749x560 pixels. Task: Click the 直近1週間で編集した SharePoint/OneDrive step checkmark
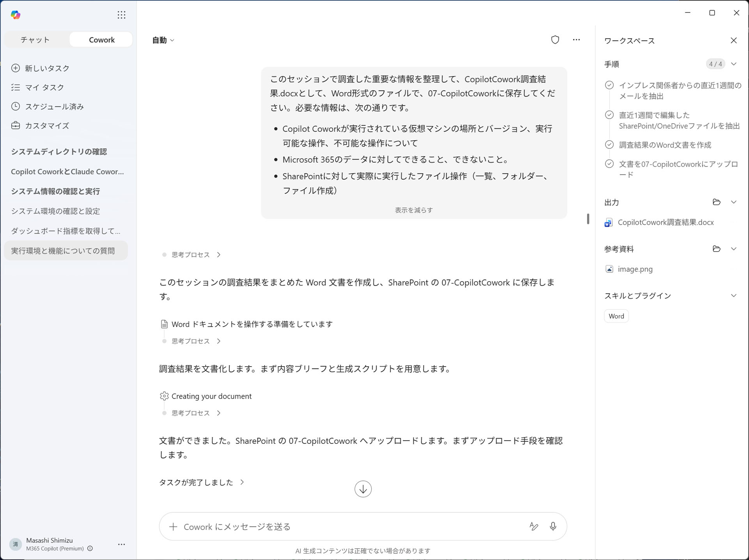coord(609,115)
